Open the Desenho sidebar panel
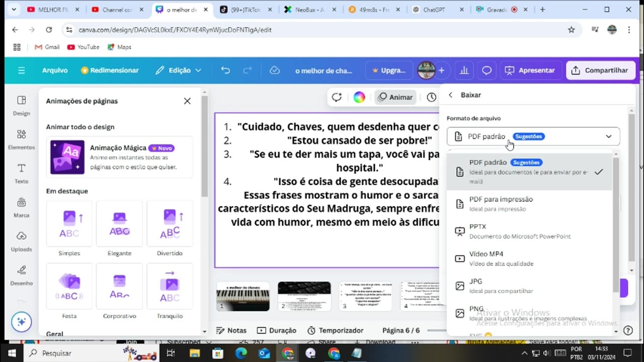644x362 pixels. point(21,276)
